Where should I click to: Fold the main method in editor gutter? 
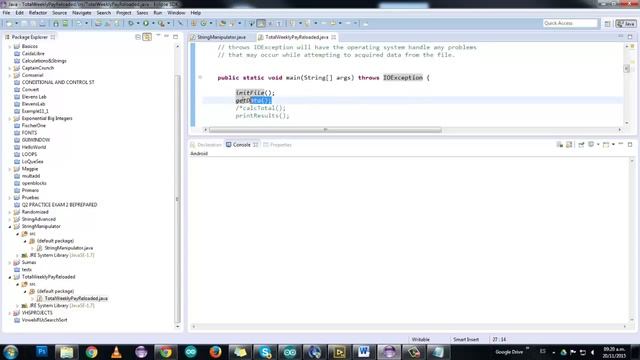200,77
